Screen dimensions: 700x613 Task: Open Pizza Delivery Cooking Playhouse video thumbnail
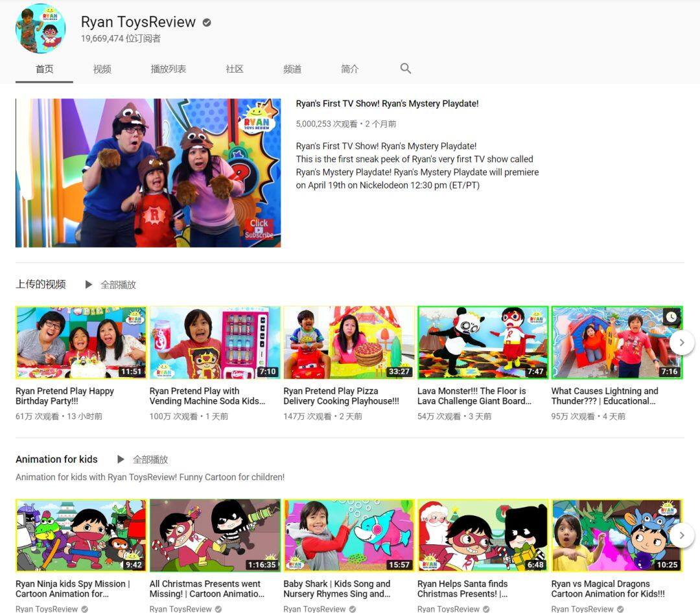[x=349, y=343]
